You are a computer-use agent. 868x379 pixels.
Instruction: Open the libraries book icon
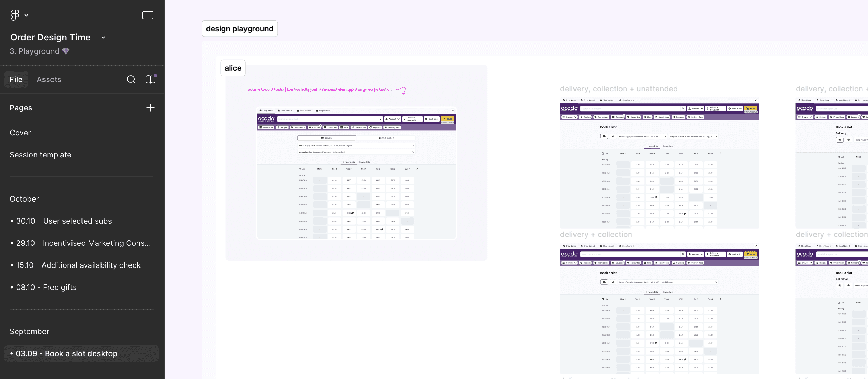(x=151, y=79)
